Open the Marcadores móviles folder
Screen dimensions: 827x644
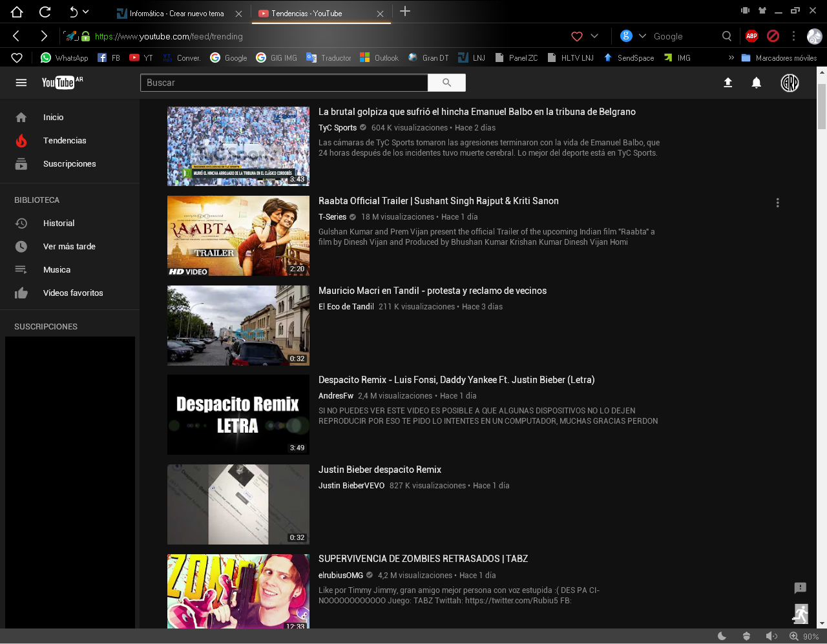pyautogui.click(x=779, y=57)
